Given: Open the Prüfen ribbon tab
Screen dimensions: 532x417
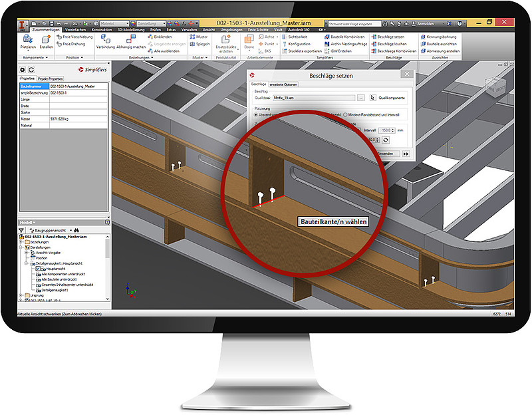Looking at the screenshot, I should [156, 30].
